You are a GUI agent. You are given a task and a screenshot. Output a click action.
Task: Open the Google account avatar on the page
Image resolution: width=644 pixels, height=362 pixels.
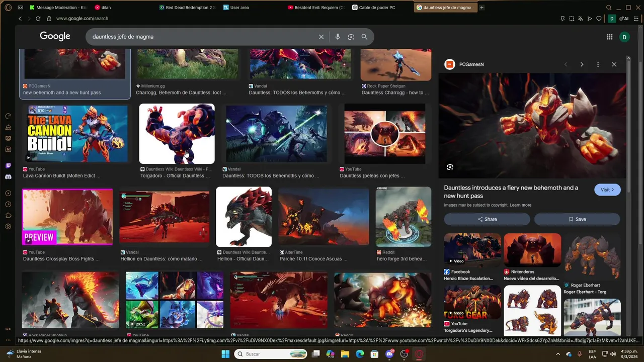(x=624, y=37)
